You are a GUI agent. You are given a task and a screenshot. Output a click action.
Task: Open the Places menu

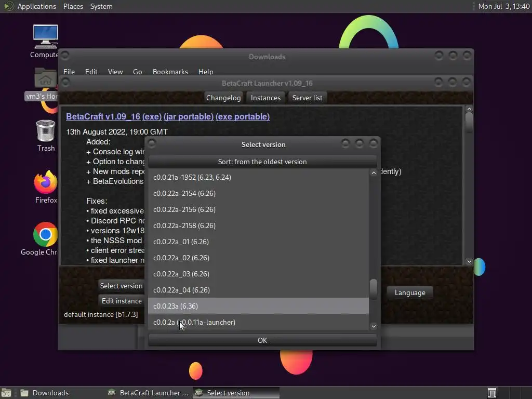[x=73, y=6]
